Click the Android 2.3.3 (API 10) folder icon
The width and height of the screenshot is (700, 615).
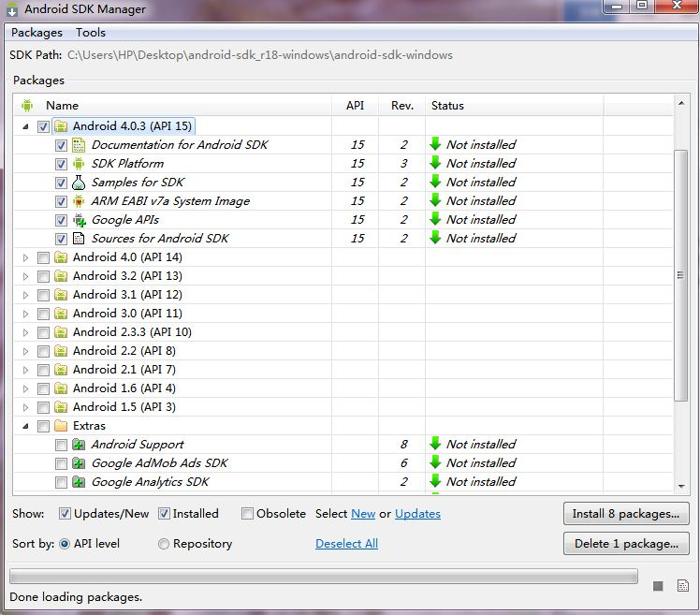click(x=61, y=332)
